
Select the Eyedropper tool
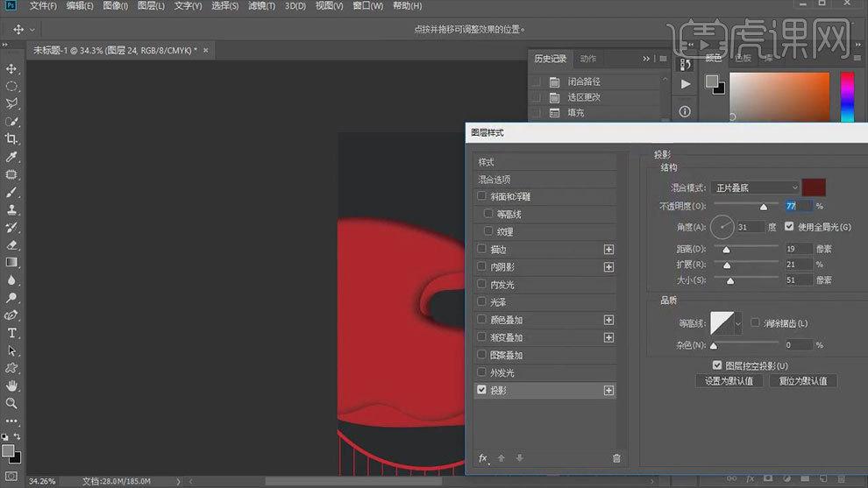pos(11,157)
